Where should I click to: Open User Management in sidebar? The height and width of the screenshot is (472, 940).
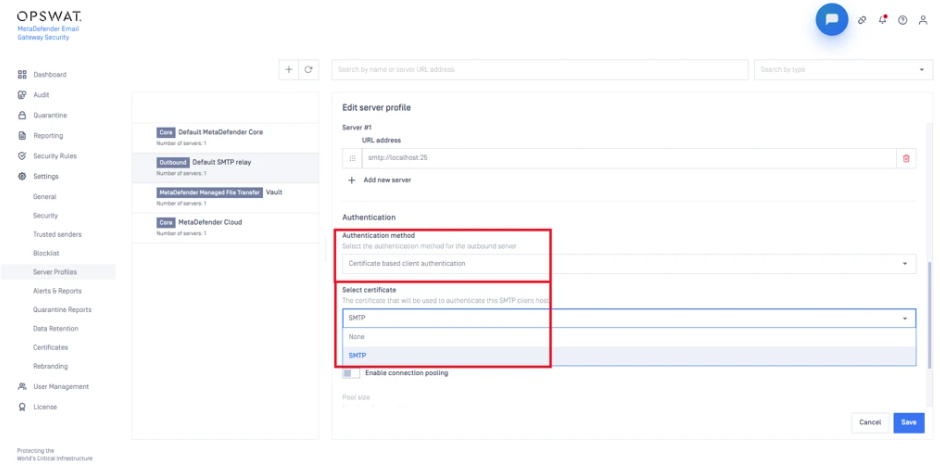pos(61,386)
